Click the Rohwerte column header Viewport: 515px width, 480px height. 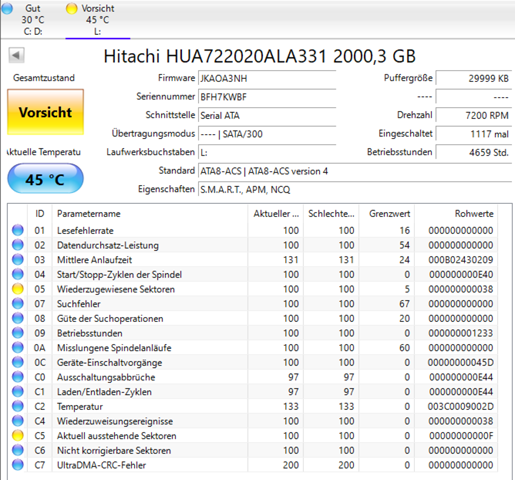(x=456, y=213)
